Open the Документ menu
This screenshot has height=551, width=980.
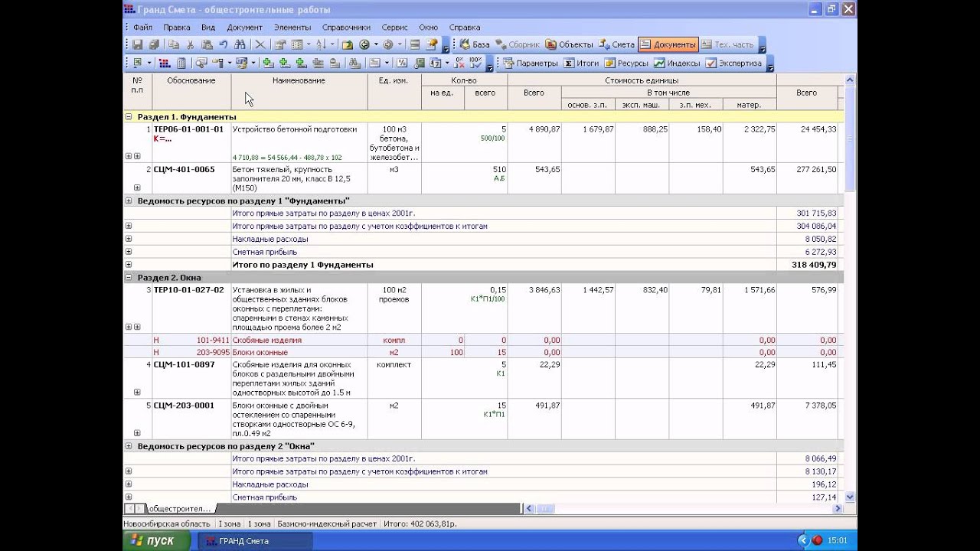[x=244, y=27]
